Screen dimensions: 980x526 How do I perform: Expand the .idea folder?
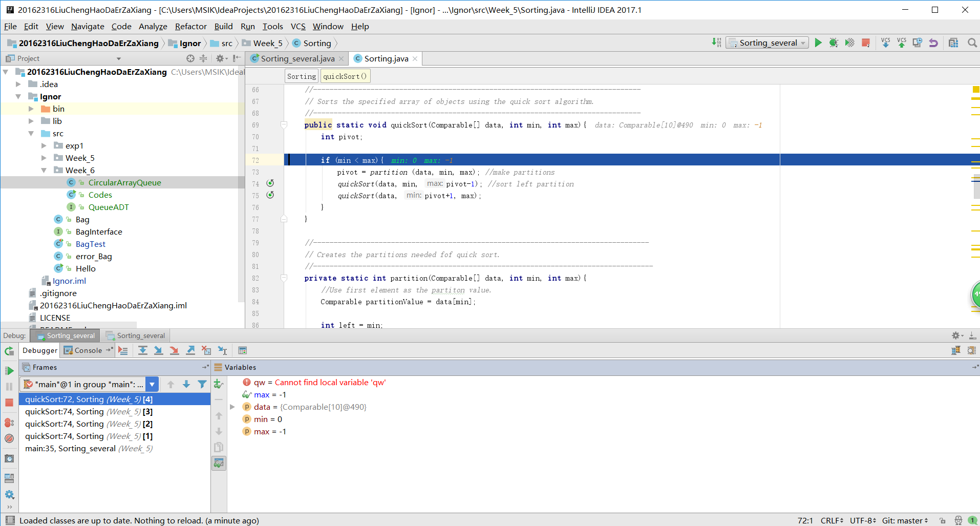coord(18,84)
